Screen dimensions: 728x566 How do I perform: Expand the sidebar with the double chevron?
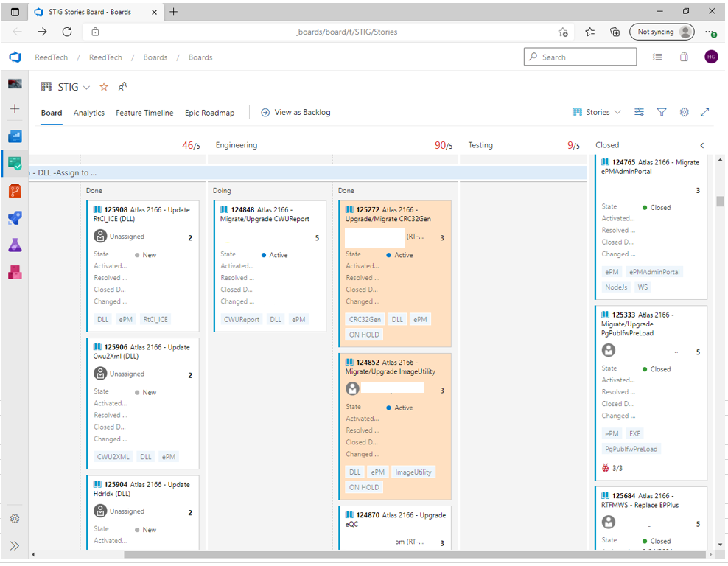point(15,545)
